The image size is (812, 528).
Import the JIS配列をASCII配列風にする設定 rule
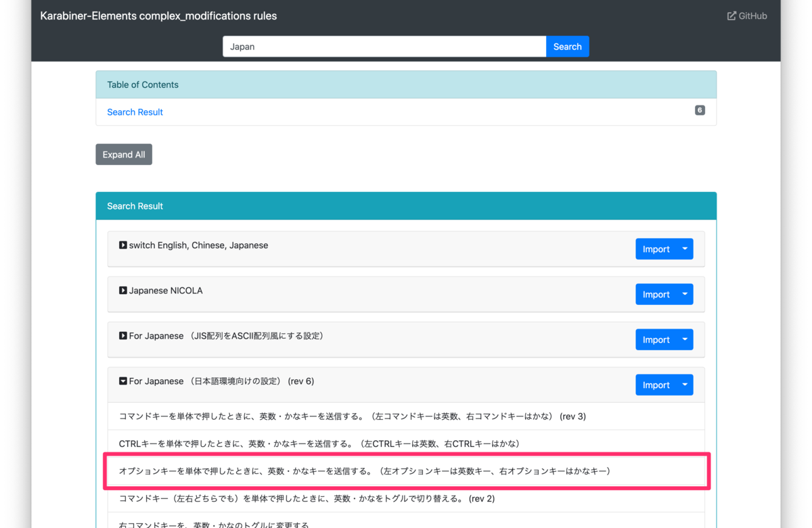pyautogui.click(x=656, y=340)
